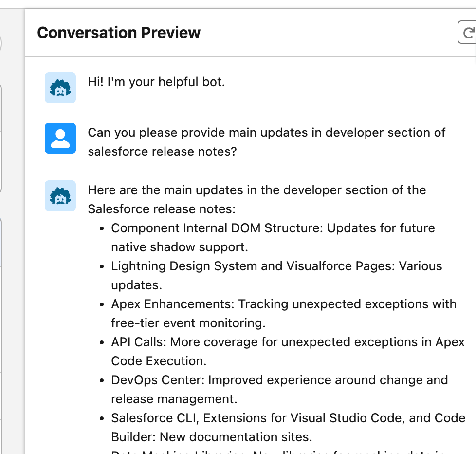Click the API Calls list item
Screen dimensions: 476x454
coord(288,351)
